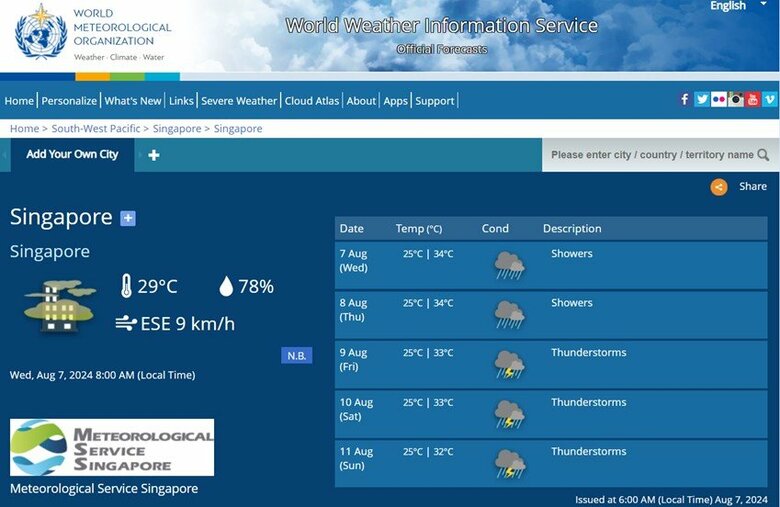Click the search magnifier icon
The height and width of the screenshot is (507, 780).
pos(764,155)
